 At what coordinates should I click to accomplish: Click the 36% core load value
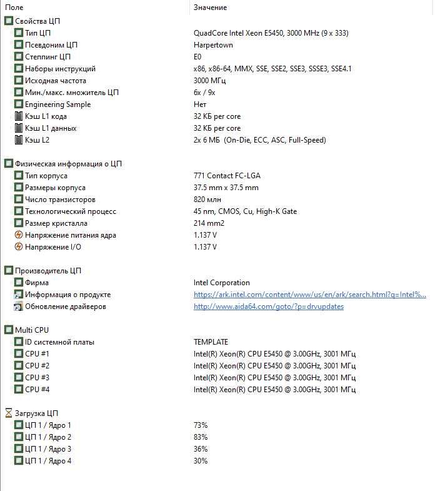point(201,449)
